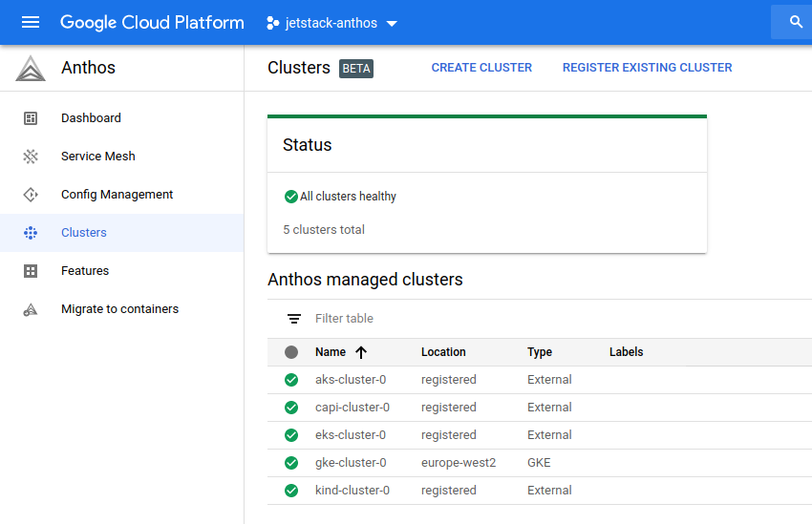Screen dimensions: 812x524
Task: Click the Migrate to containers icon
Action: click(31, 309)
